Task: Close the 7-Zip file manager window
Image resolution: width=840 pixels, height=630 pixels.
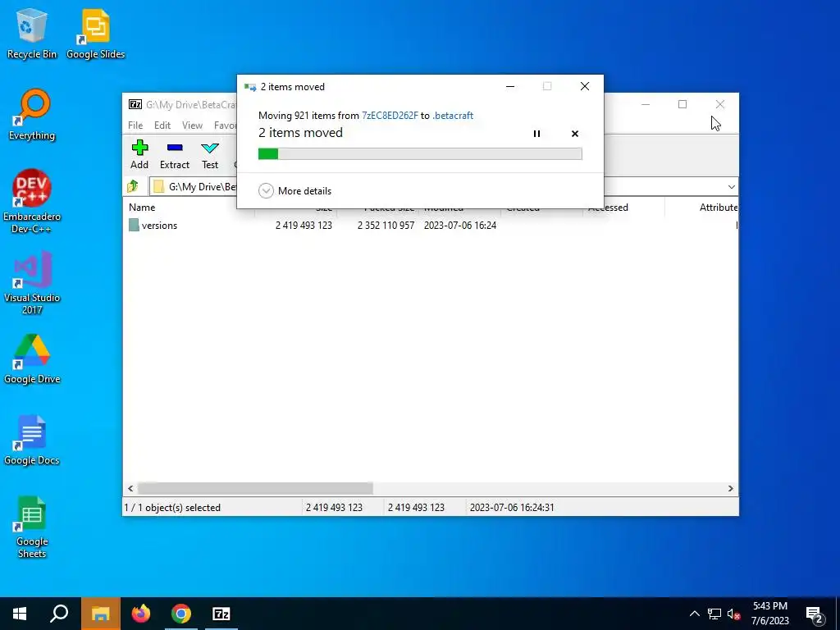Action: [720, 104]
